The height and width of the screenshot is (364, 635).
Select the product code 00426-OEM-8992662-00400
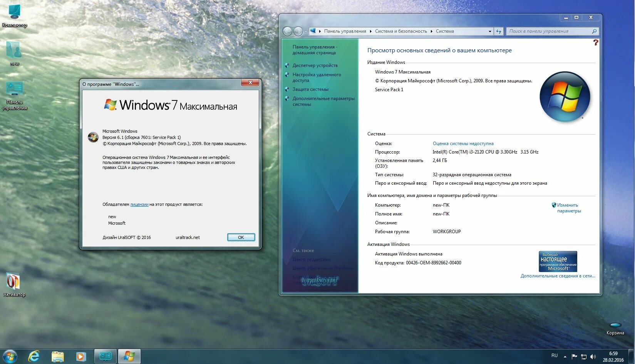click(433, 263)
